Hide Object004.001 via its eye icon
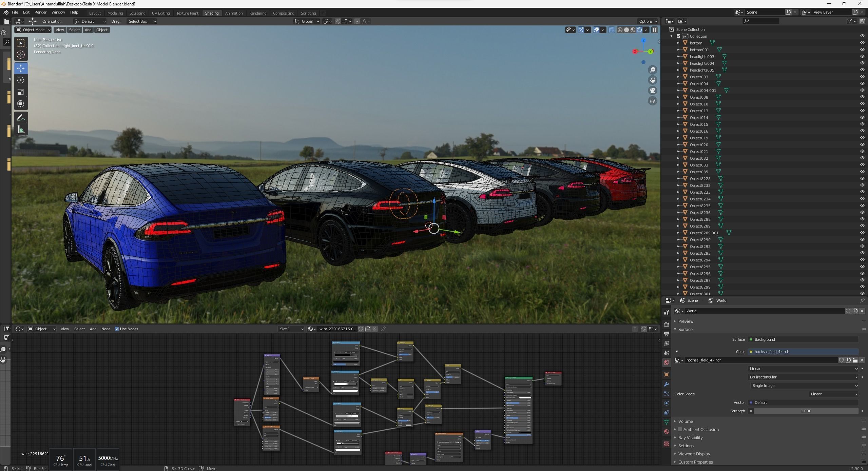This screenshot has width=868, height=471. point(862,91)
